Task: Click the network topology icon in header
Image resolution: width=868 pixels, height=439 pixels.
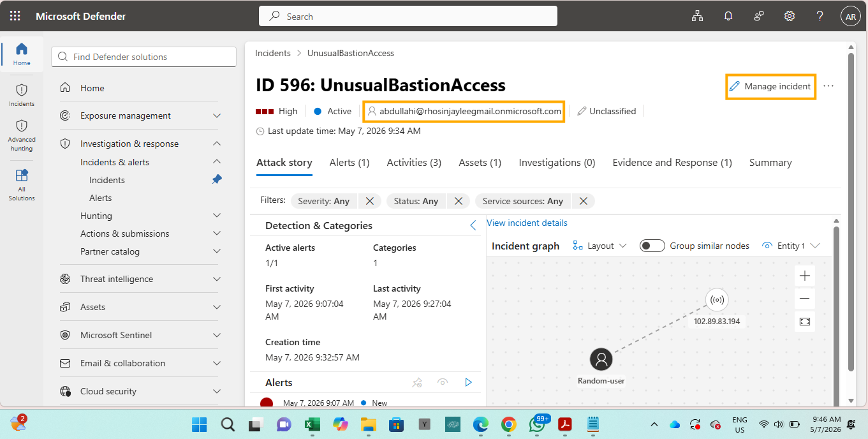Action: point(697,17)
